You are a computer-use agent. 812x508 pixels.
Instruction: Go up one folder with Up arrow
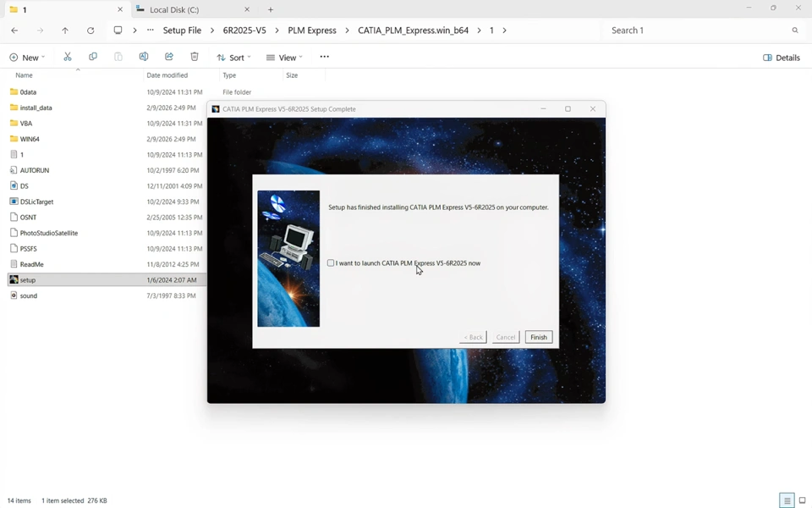[65, 30]
